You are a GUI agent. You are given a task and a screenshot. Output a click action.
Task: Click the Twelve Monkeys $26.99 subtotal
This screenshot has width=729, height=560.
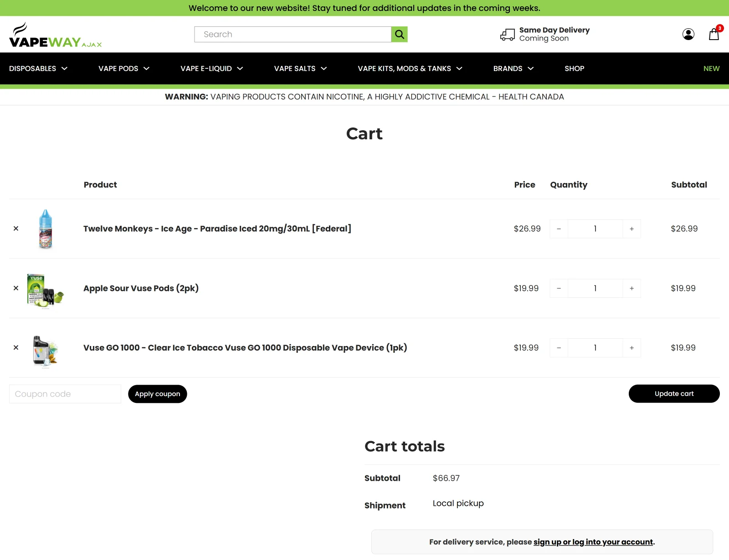tap(684, 229)
